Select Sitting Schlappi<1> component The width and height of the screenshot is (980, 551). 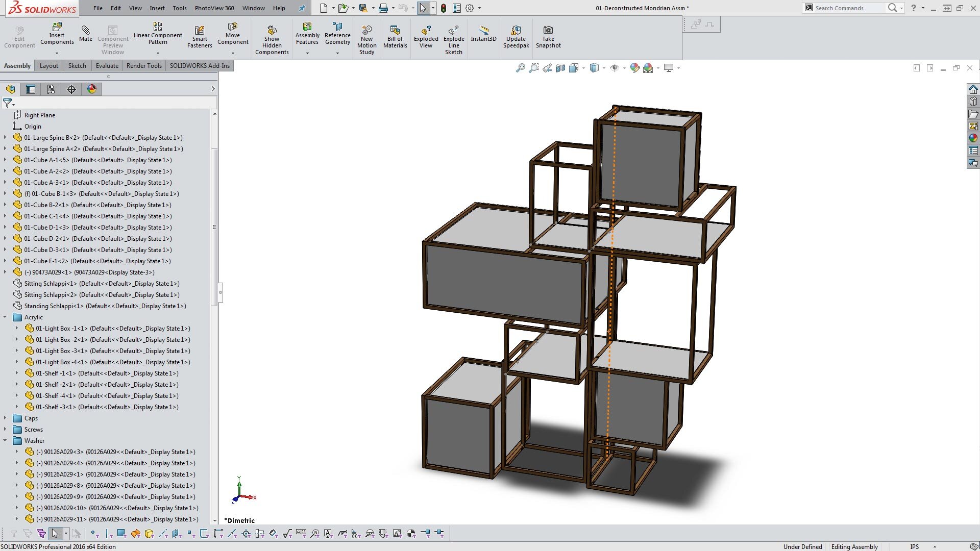[102, 284]
